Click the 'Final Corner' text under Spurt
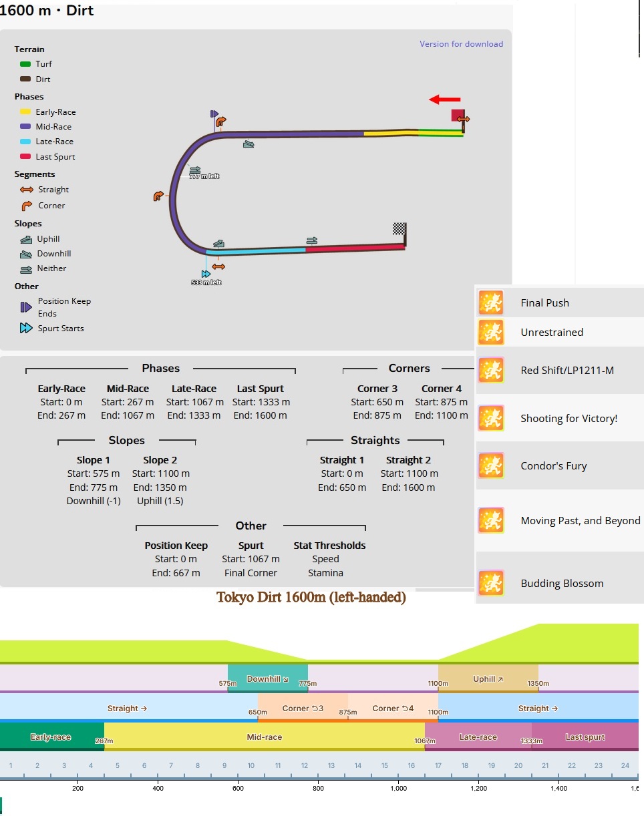Image resolution: width=644 pixels, height=816 pixels. [251, 572]
